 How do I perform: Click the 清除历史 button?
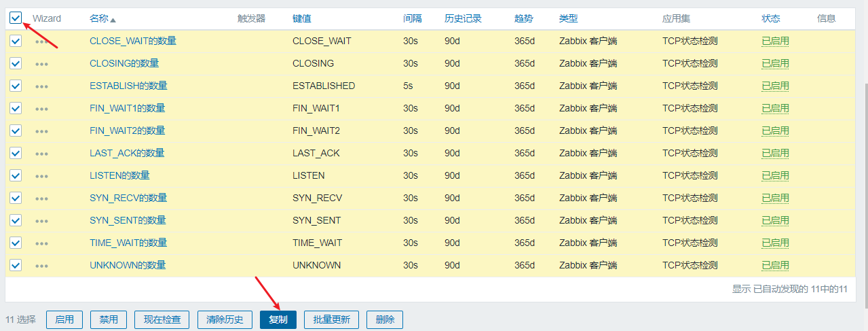click(225, 319)
